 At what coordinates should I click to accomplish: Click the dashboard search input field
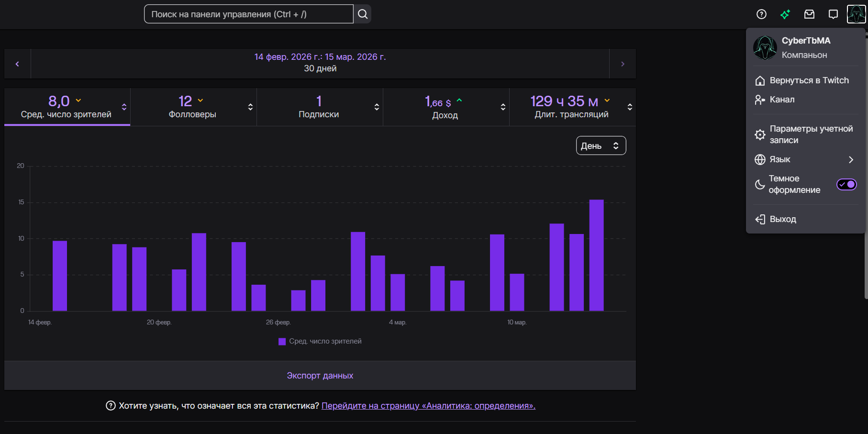(x=249, y=14)
